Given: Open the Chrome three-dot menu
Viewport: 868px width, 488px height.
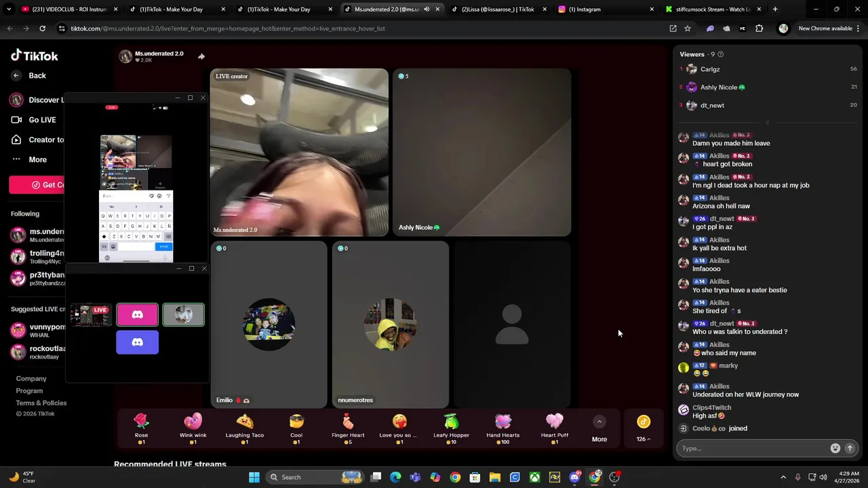Looking at the screenshot, I should (859, 28).
